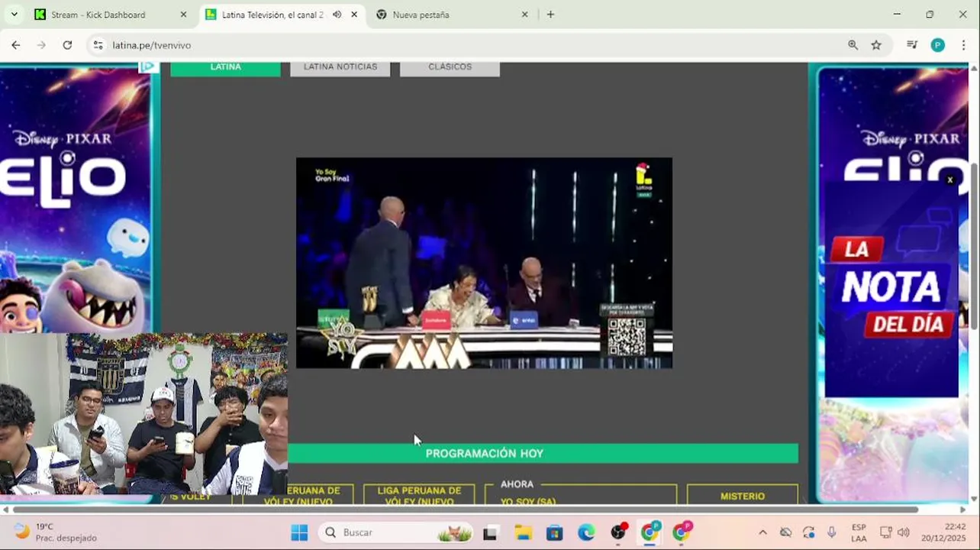Go back to previous page
Viewport: 980px width, 550px height.
tap(16, 45)
